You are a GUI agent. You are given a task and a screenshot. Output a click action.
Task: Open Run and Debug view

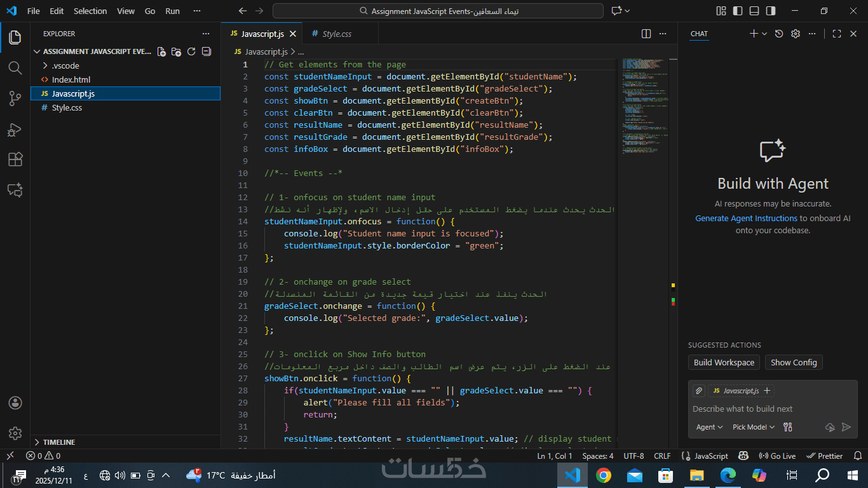coord(15,129)
